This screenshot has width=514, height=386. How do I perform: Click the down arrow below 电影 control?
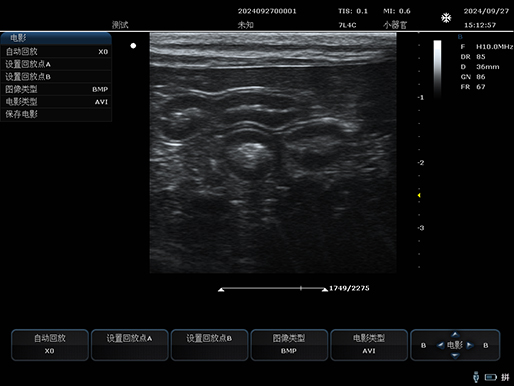coord(455,356)
